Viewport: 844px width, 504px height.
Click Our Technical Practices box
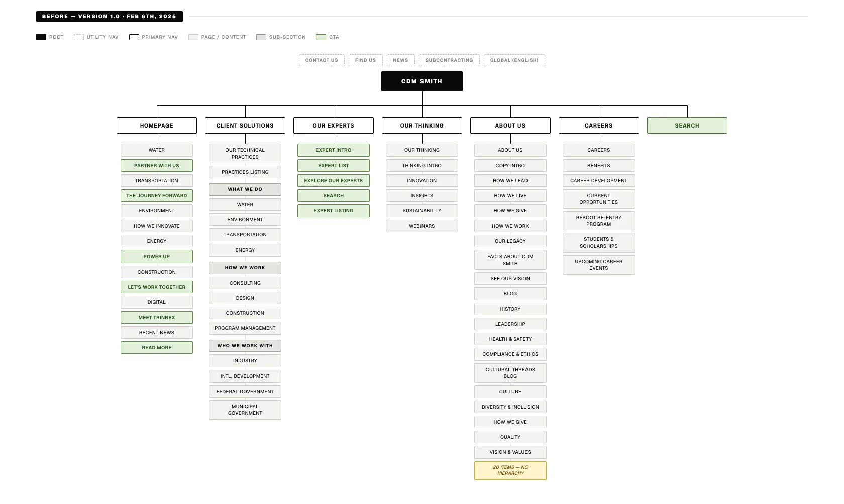[x=245, y=154]
